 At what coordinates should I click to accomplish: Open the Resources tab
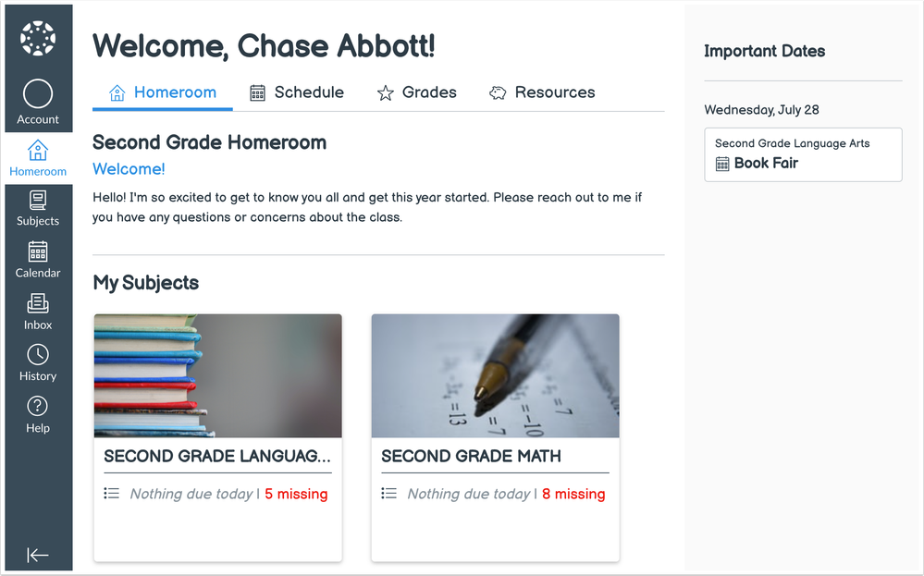(542, 92)
